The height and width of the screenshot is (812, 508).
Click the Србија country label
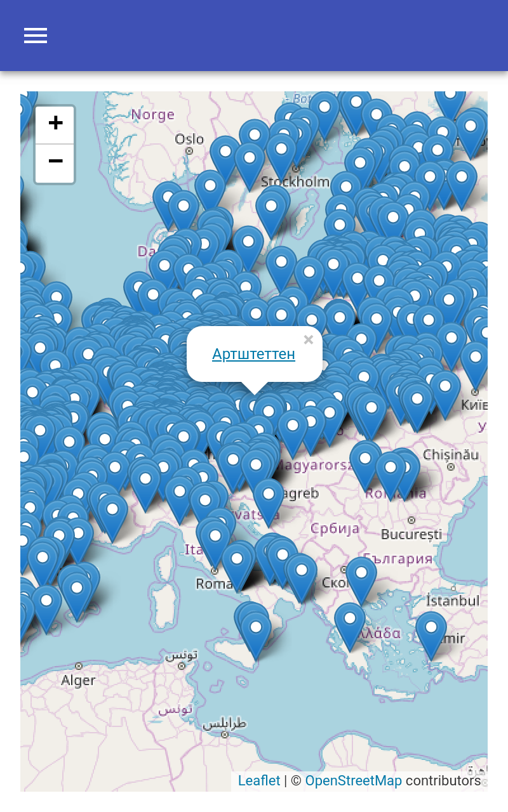(x=335, y=528)
